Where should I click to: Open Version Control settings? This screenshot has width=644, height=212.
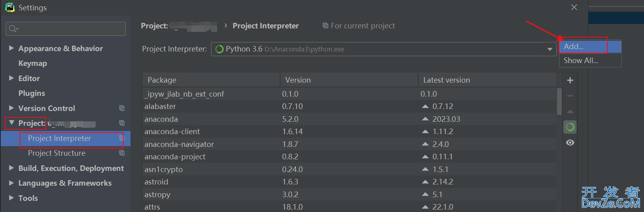(x=47, y=108)
